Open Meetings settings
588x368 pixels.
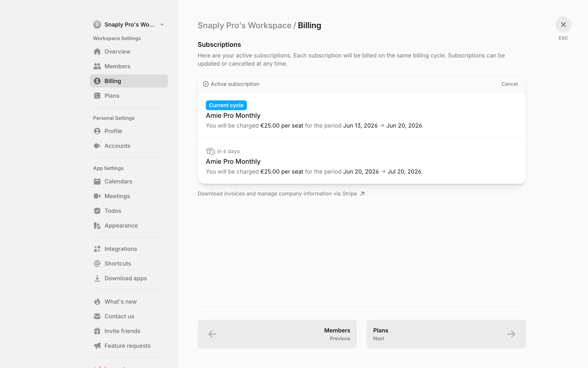coord(129,196)
